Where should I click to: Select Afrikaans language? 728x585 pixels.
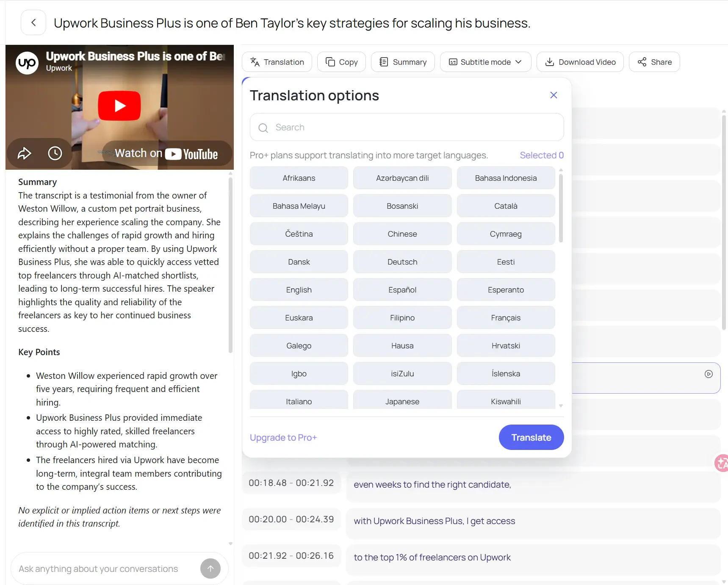(299, 178)
